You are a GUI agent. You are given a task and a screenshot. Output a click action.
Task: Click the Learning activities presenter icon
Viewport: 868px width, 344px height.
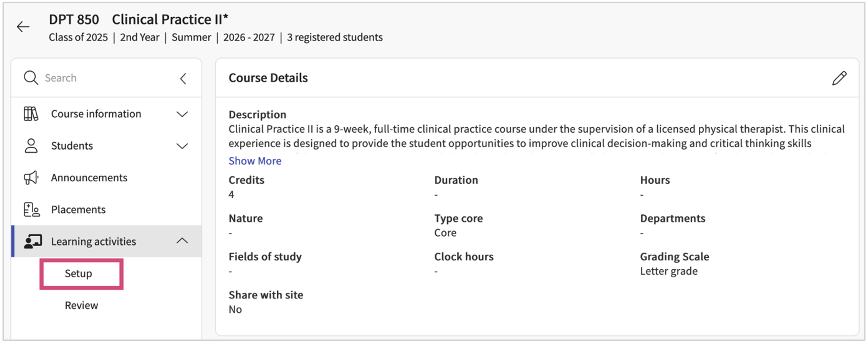pos(33,241)
